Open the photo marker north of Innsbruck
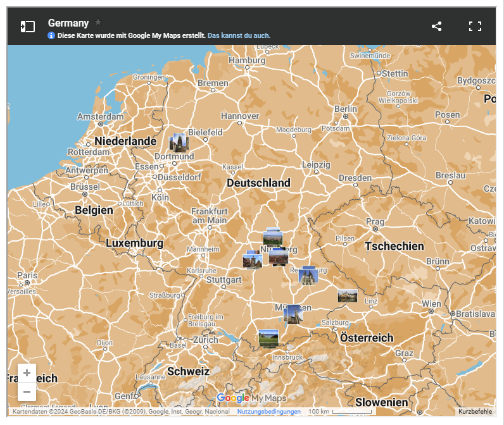This screenshot has height=425, width=504. point(268,339)
